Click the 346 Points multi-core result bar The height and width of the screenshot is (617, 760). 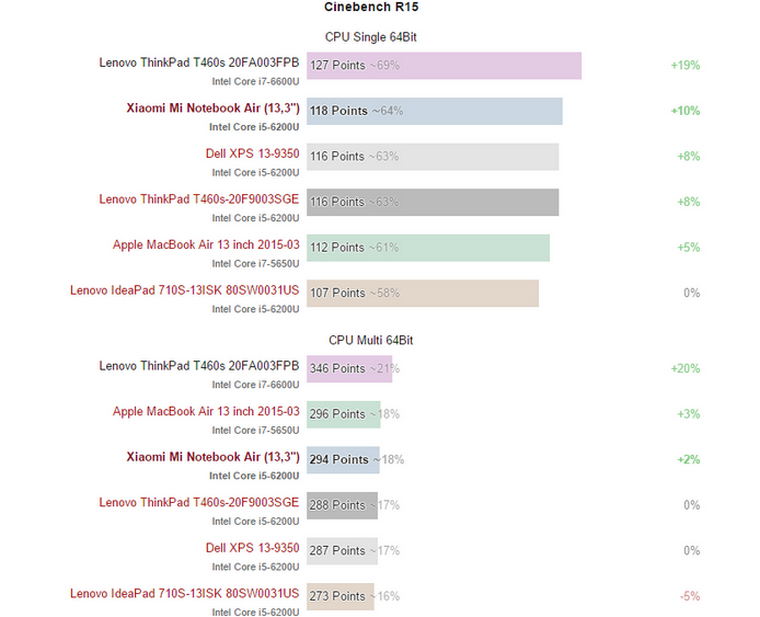pos(349,369)
